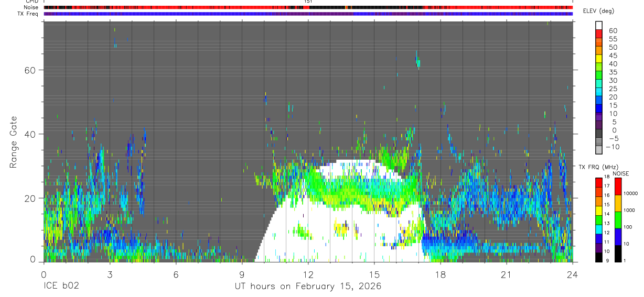Click the 'NOISE' legend title at right
The image size is (644, 297).
tap(620, 173)
